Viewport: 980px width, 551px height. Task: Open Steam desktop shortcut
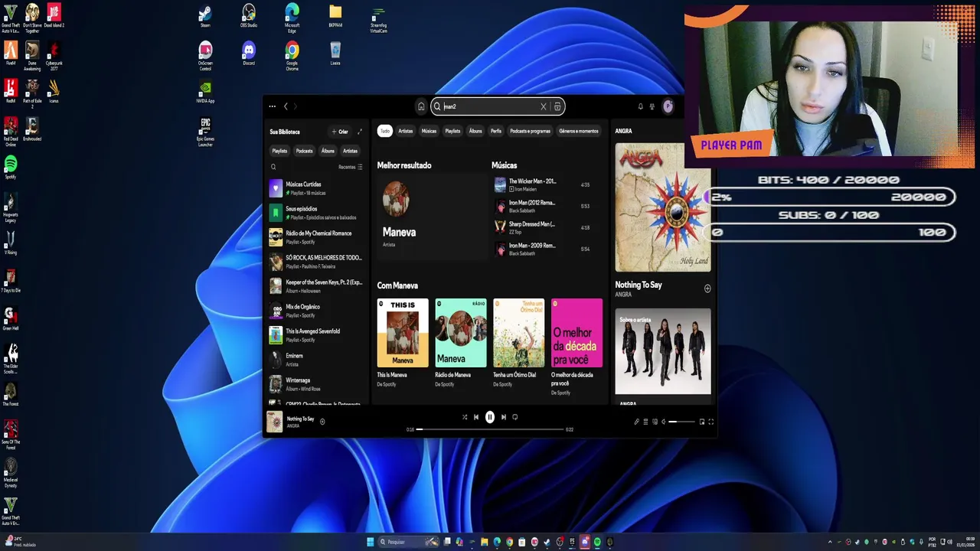click(205, 16)
